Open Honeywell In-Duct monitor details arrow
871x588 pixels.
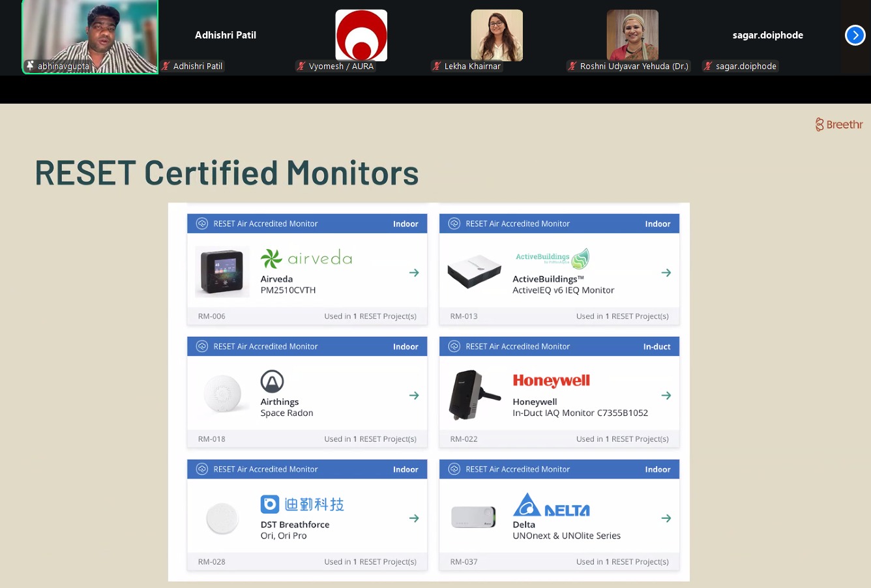[666, 395]
